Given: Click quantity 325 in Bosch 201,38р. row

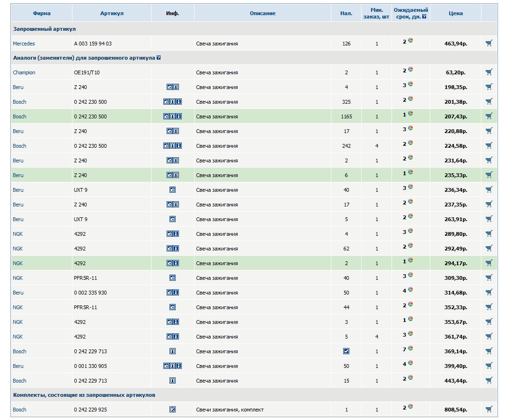Looking at the screenshot, I should point(347,102).
